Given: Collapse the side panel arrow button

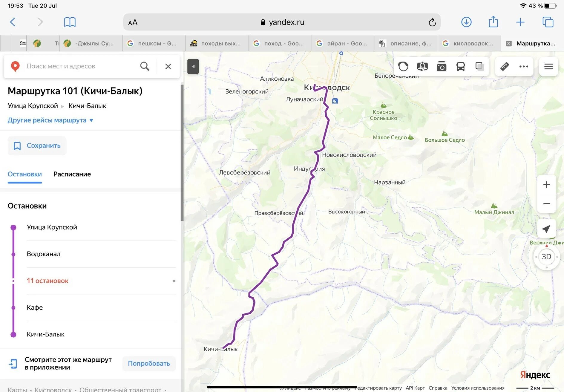Looking at the screenshot, I should 193,67.
